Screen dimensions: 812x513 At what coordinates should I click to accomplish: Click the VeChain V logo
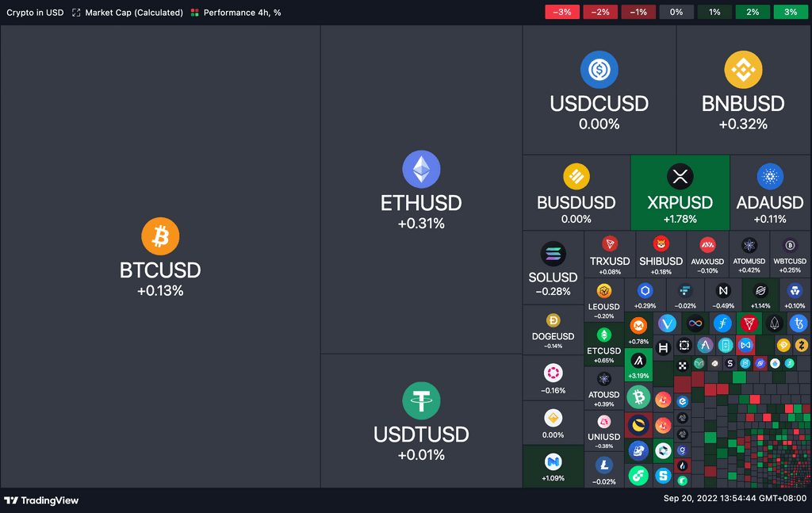point(667,324)
